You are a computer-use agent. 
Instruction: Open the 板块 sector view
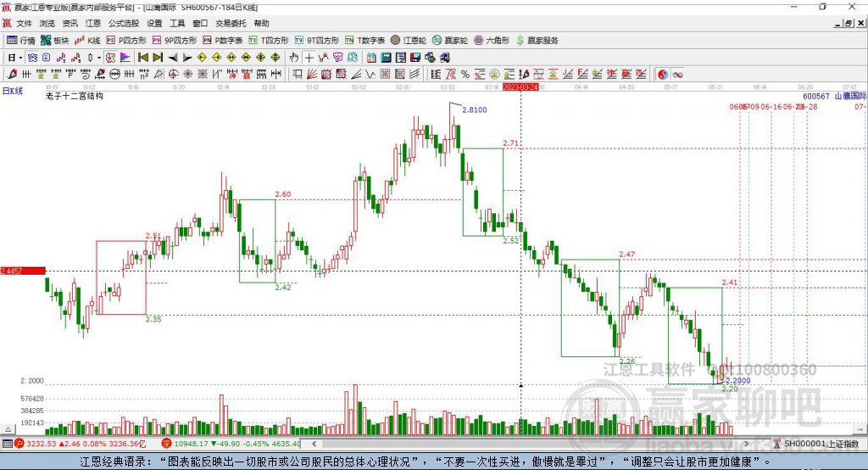tap(55, 41)
